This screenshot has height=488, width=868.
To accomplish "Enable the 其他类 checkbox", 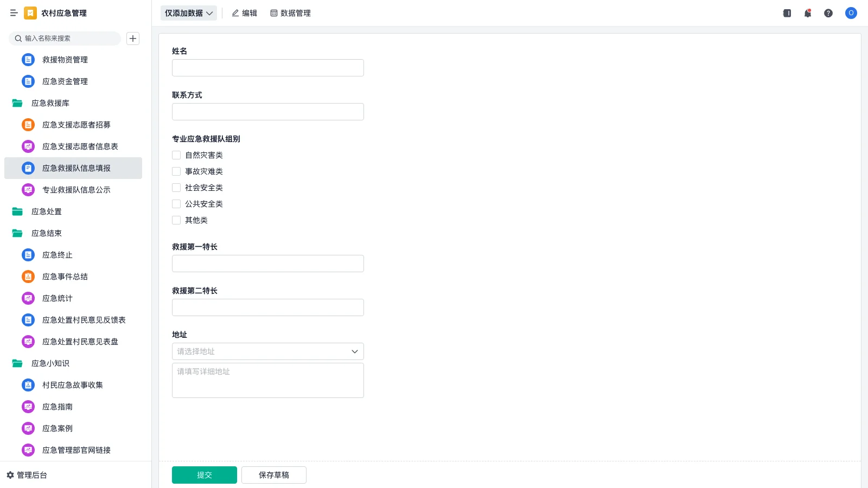I will click(176, 220).
